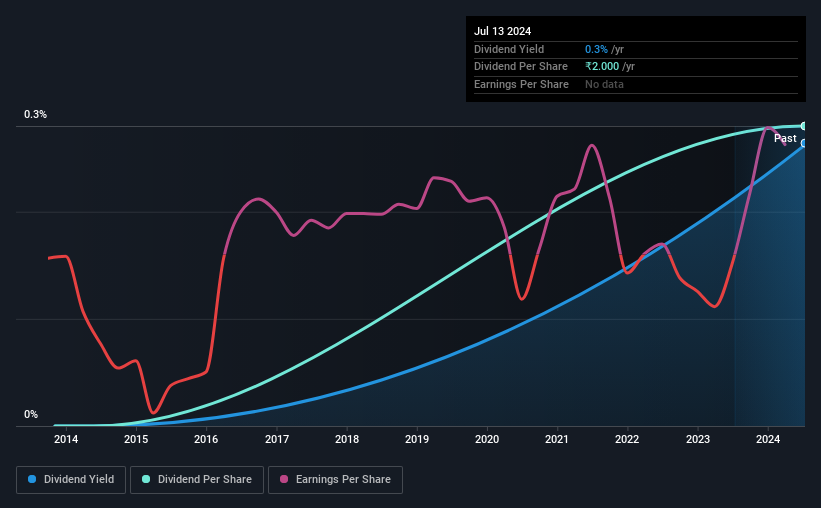Select the 2018 x-axis label

[x=347, y=439]
